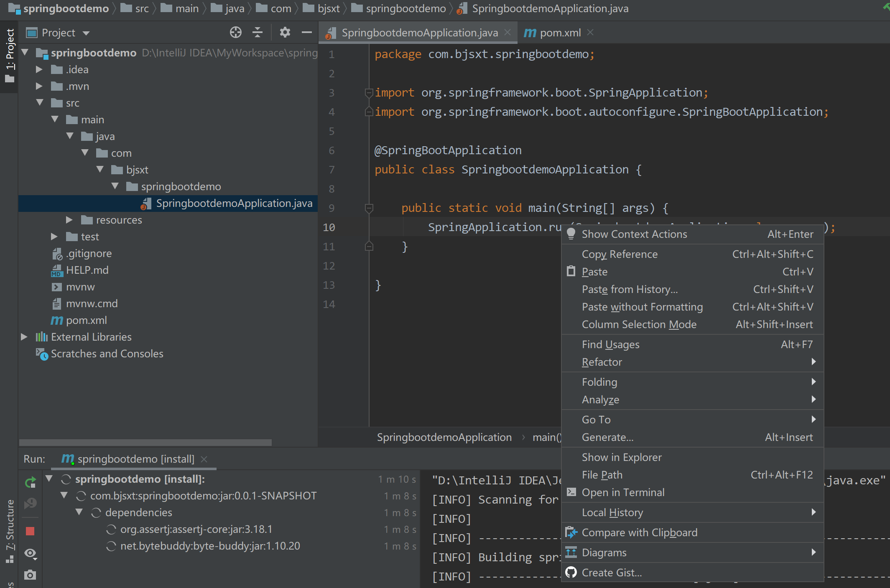Click the muted breakpoints-style icon in Run toolbar
Image resolution: width=890 pixels, height=588 pixels.
(x=30, y=504)
